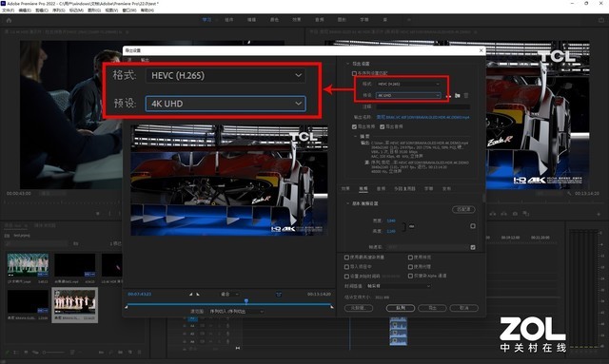Open the Help menu
The height and width of the screenshot is (364, 609).
[147, 10]
